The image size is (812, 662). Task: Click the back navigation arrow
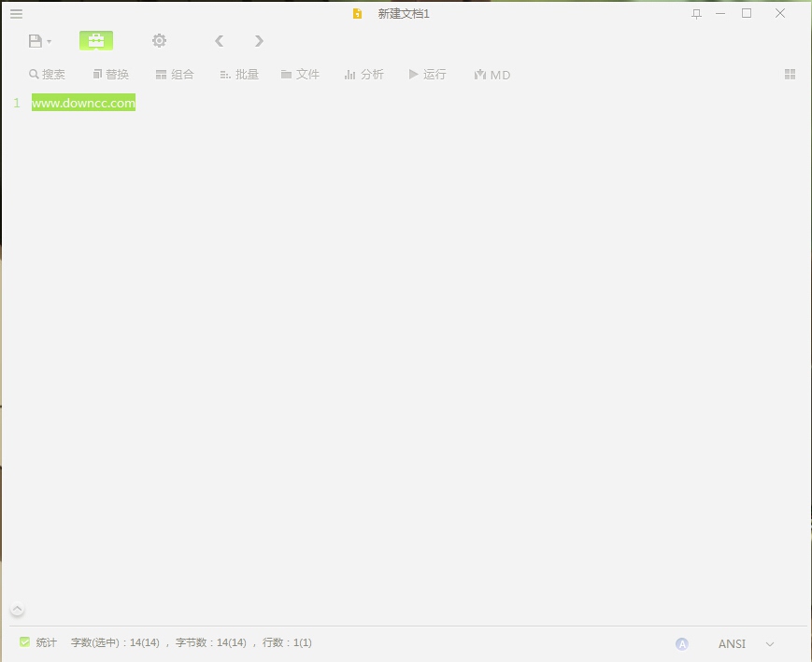click(219, 40)
